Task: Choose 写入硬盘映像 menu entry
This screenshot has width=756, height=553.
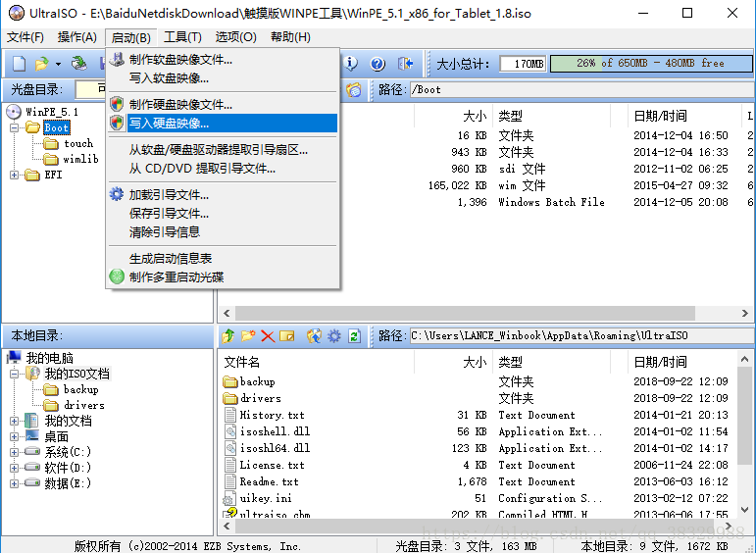Action: click(x=223, y=123)
